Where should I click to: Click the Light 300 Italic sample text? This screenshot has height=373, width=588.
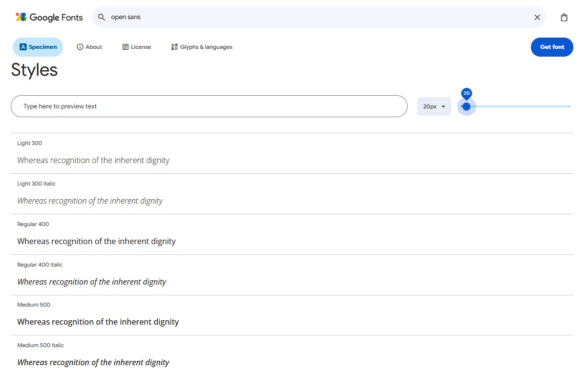pyautogui.click(x=90, y=201)
